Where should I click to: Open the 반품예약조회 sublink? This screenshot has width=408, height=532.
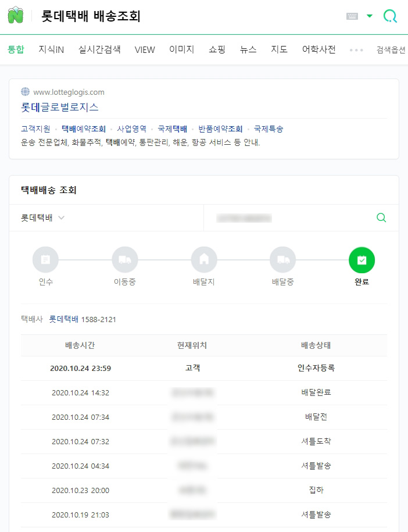(220, 129)
